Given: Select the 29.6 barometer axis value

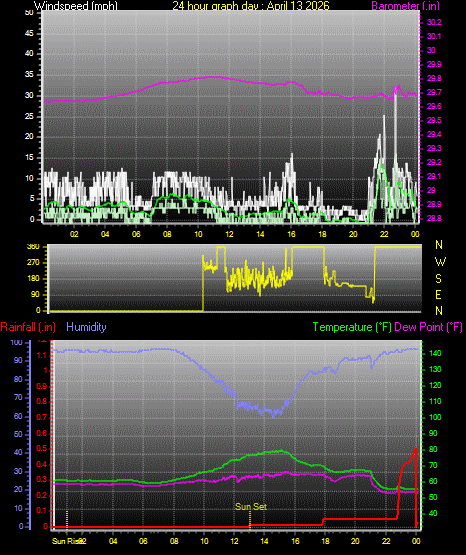Looking at the screenshot, I should tap(434, 107).
